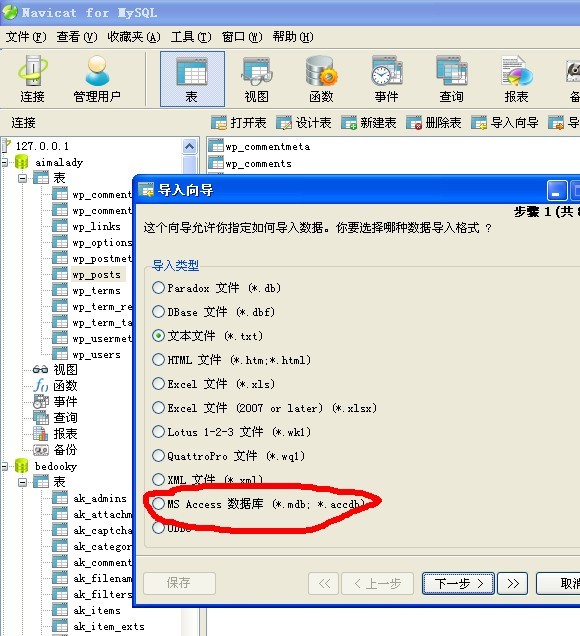The width and height of the screenshot is (580, 636).
Task: Open the 窗口(W) menu
Action: coord(242,37)
